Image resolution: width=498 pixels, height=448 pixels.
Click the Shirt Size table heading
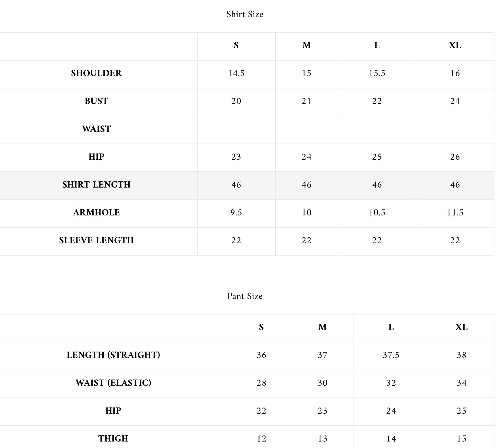click(245, 14)
